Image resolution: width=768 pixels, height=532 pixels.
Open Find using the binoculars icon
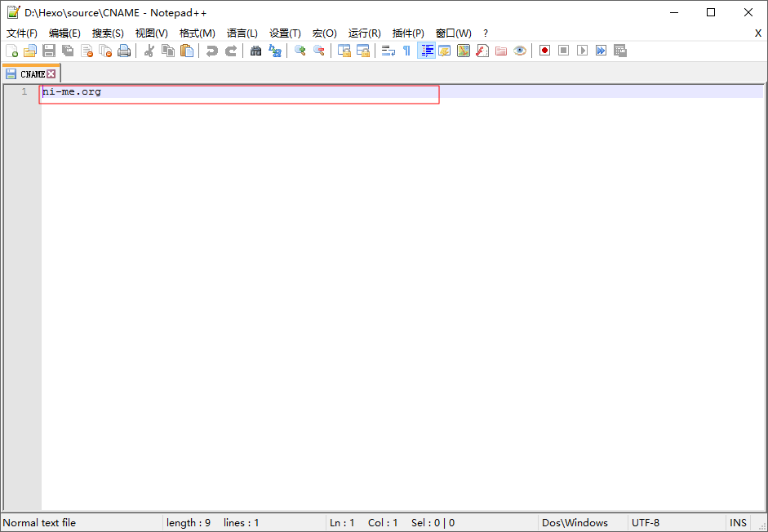tap(255, 51)
